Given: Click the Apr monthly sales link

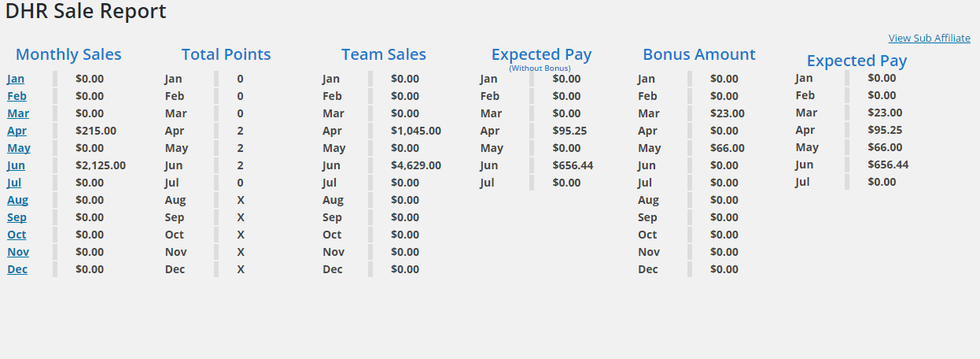Looking at the screenshot, I should [17, 131].
